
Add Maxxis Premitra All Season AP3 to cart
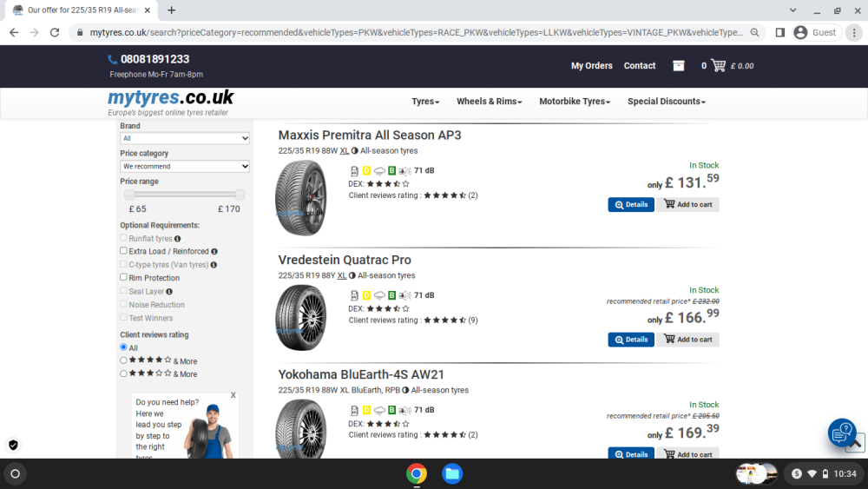[x=687, y=205]
